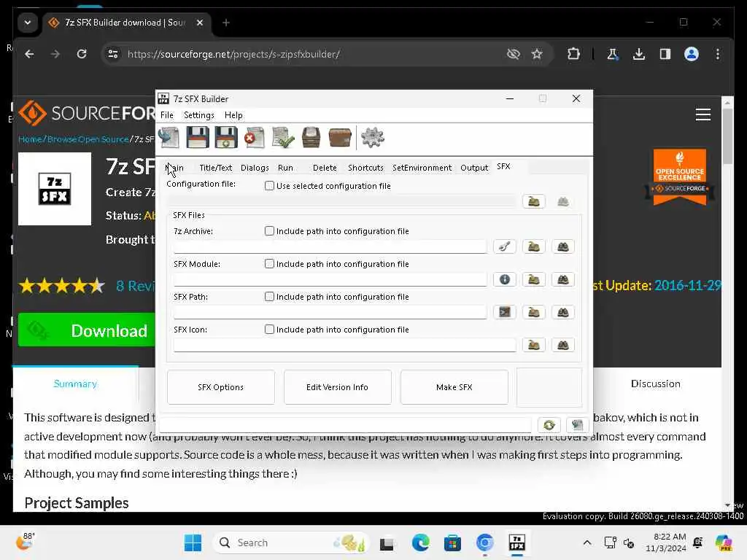Click the SFX Icon path input field
The height and width of the screenshot is (560, 747).
click(344, 345)
